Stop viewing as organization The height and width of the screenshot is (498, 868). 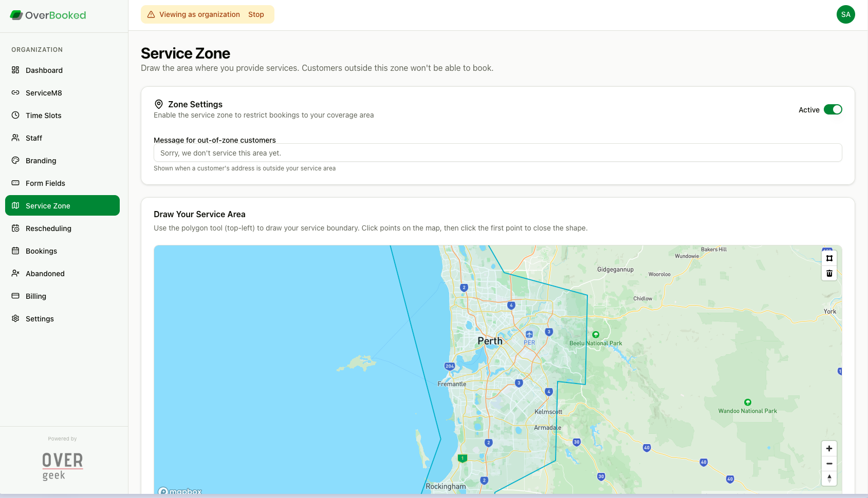256,14
